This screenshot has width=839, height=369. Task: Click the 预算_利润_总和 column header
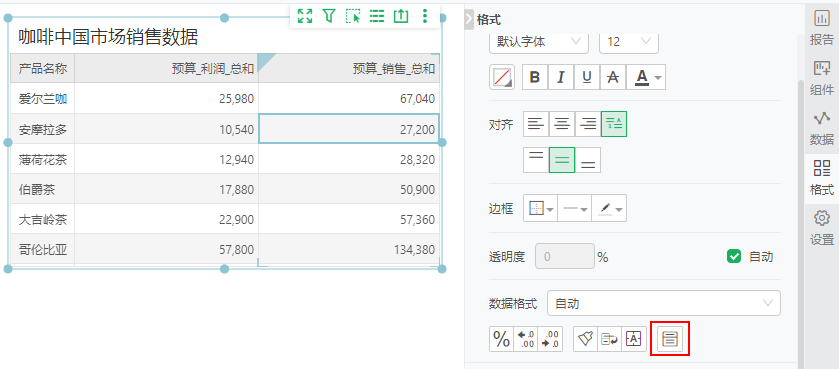coord(212,68)
